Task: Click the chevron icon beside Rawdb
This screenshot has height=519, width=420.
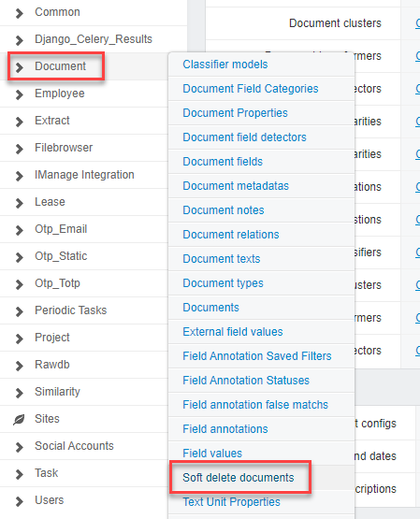Action: tap(20, 366)
